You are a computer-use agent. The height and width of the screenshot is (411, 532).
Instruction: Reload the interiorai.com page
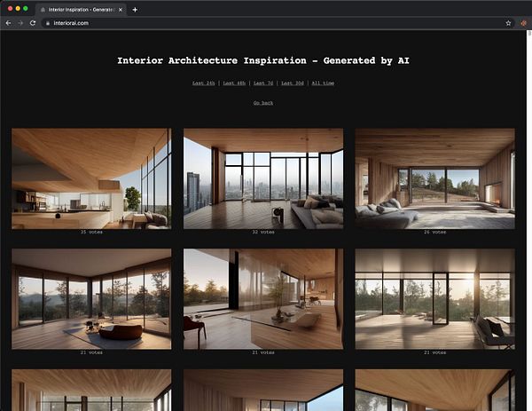(x=33, y=23)
